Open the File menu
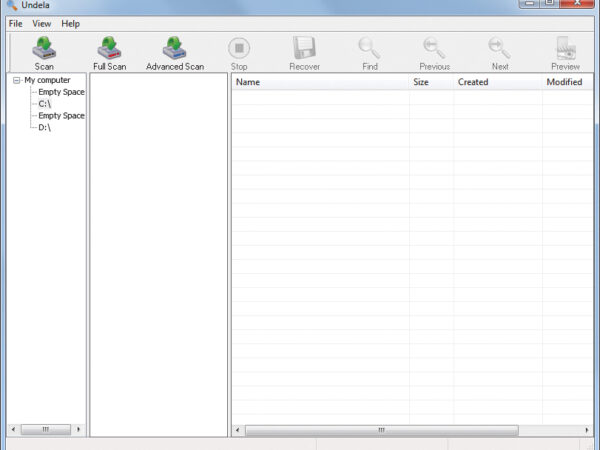Image resolution: width=600 pixels, height=450 pixels. click(16, 23)
